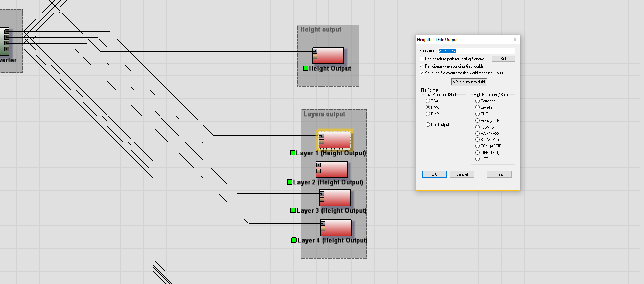Click the gray input port on Layer 3 node

click(322, 193)
